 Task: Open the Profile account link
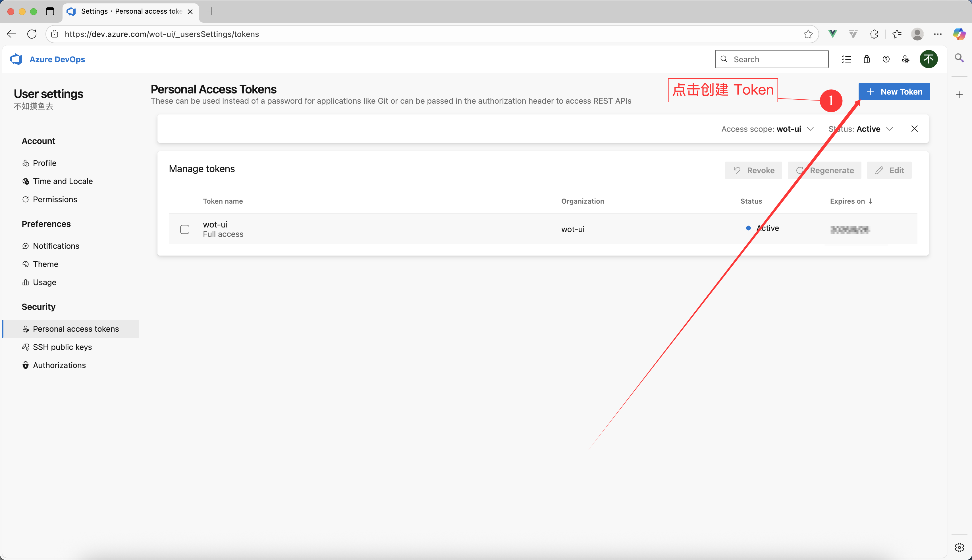(x=45, y=163)
